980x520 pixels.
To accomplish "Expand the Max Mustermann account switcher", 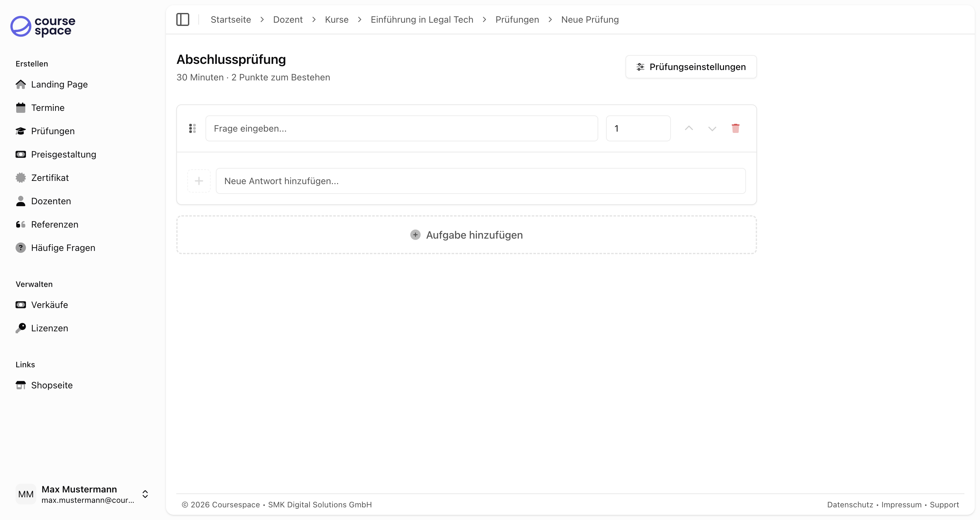I will coord(145,494).
